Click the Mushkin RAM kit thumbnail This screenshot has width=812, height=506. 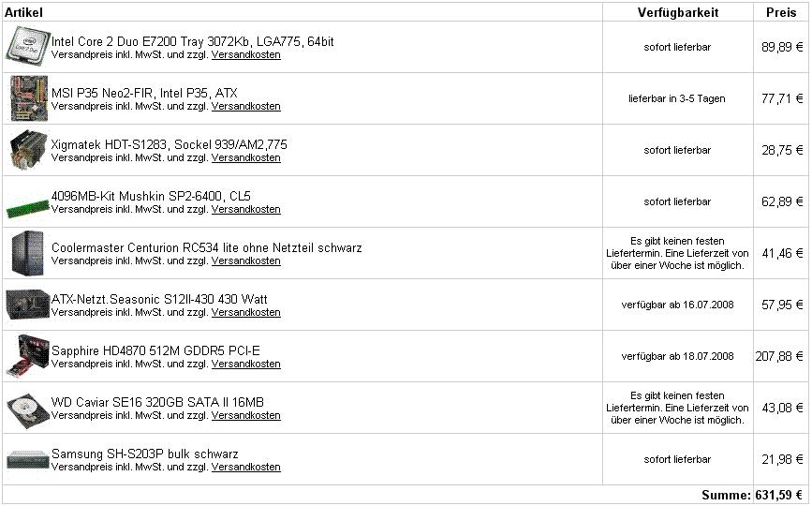click(28, 207)
